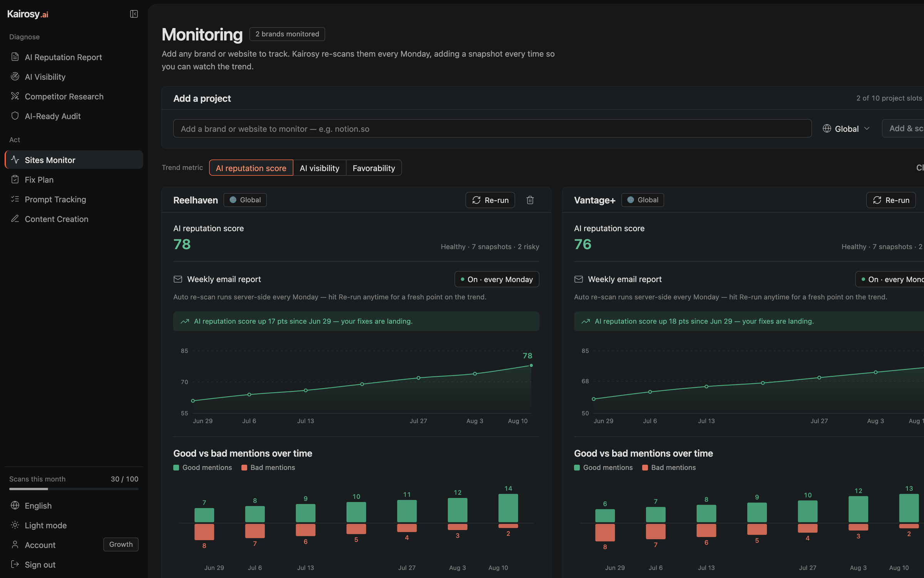Click the Sign out arrow icon
Image resolution: width=924 pixels, height=578 pixels.
point(15,564)
